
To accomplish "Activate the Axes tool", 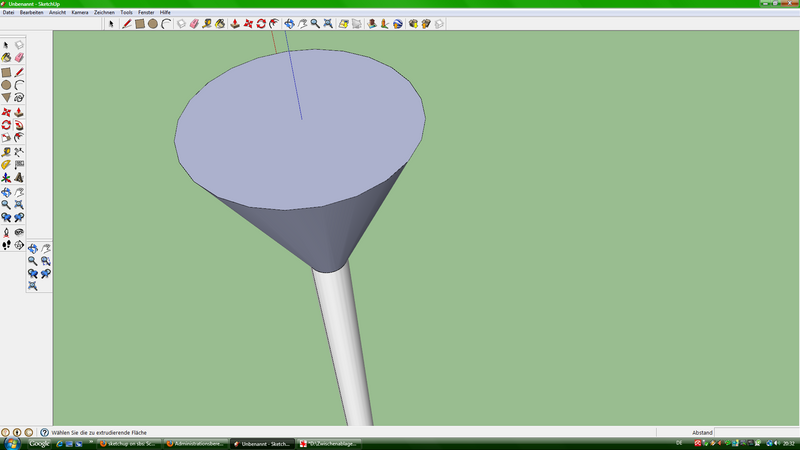I will click(6, 177).
